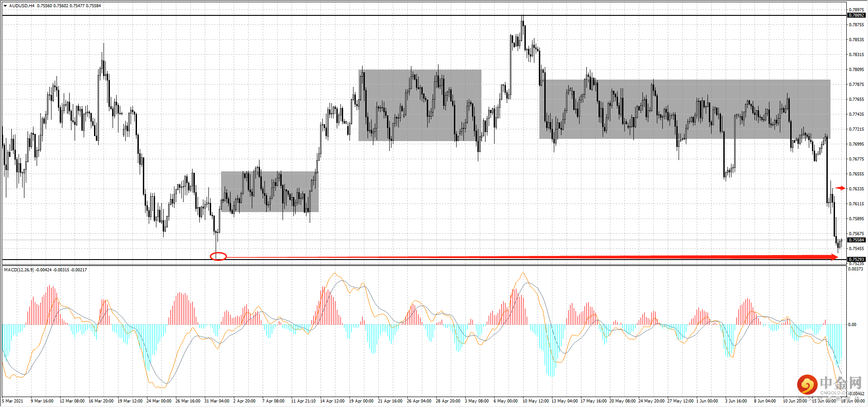This screenshot has height=407, width=868.
Task: Click the 9 Mar 16:00 time label
Action: pyautogui.click(x=42, y=401)
